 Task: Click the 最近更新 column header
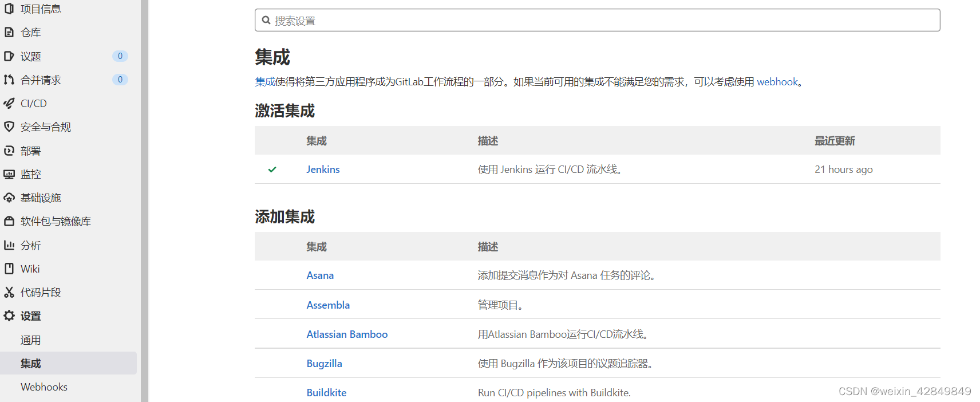coord(835,140)
